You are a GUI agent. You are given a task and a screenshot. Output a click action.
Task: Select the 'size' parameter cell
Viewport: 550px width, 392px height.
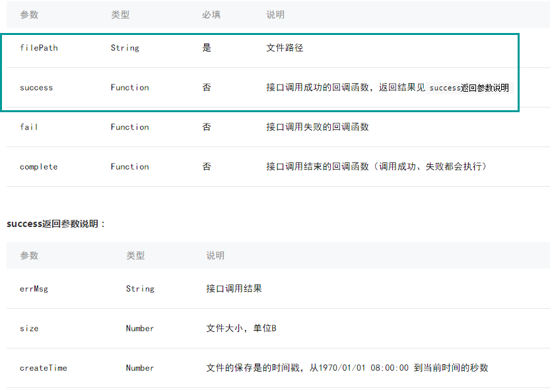coord(29,329)
